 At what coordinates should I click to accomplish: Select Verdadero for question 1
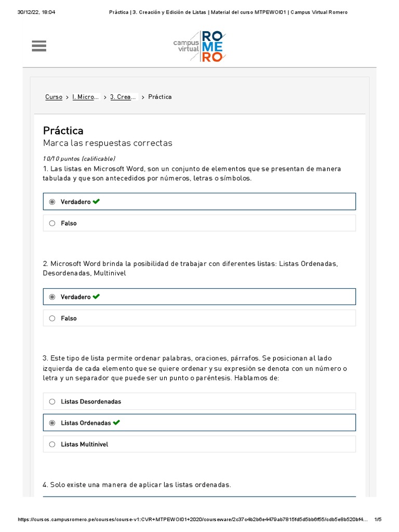[52, 202]
